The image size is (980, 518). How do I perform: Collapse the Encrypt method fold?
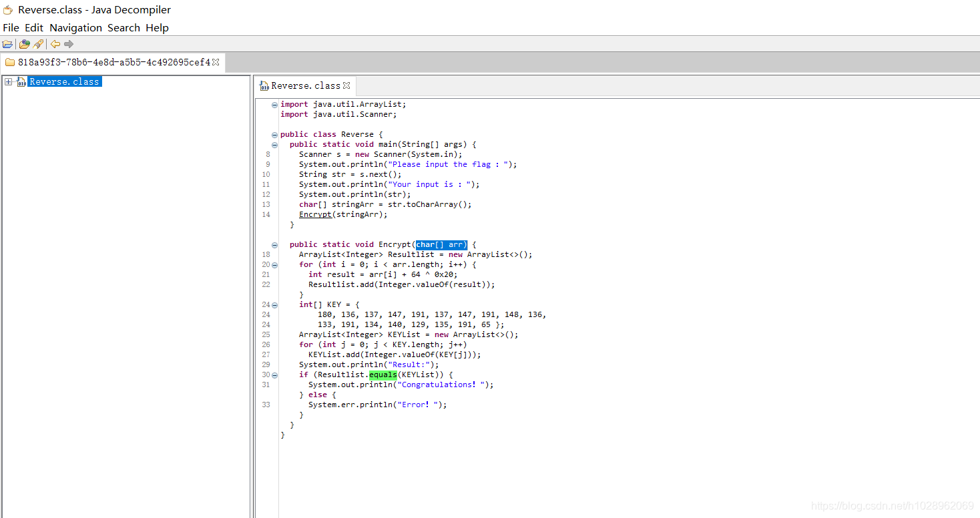pos(274,245)
